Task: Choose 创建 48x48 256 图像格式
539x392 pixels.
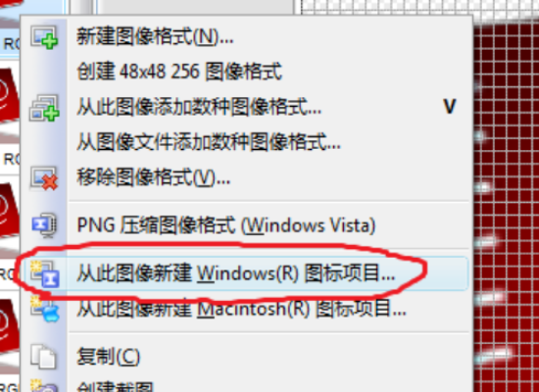Action: coord(179,72)
